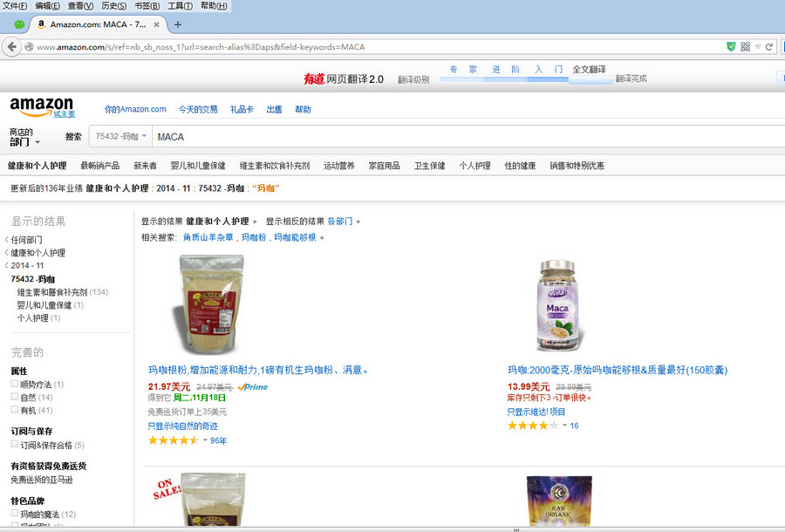Check the 自然 (14) filter checkbox
Image resolution: width=785 pixels, height=532 pixels.
click(15, 397)
